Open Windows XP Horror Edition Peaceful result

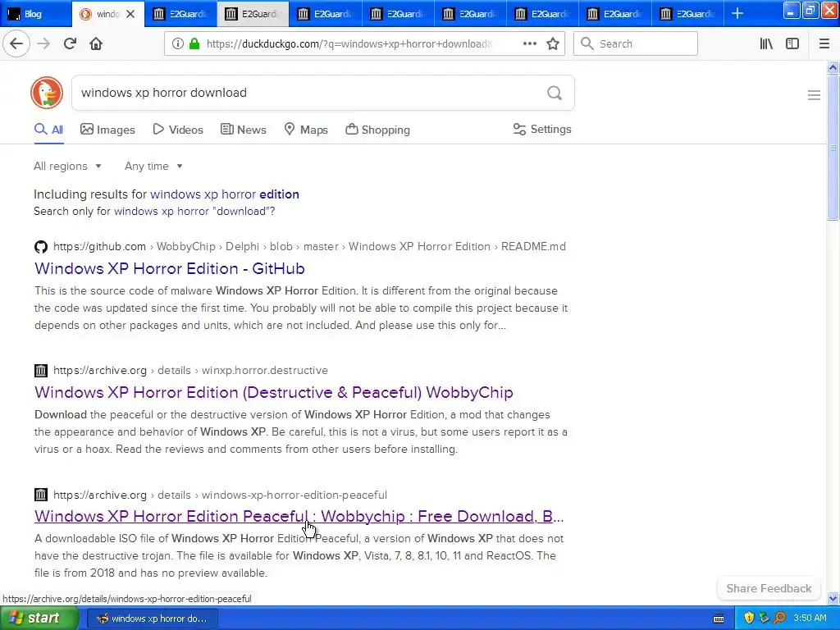299,516
